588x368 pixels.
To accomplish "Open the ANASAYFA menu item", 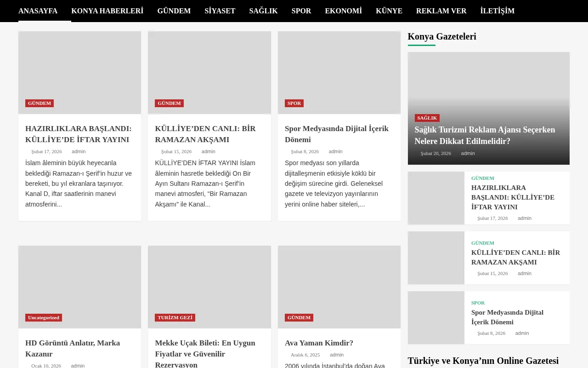I will pos(38,11).
